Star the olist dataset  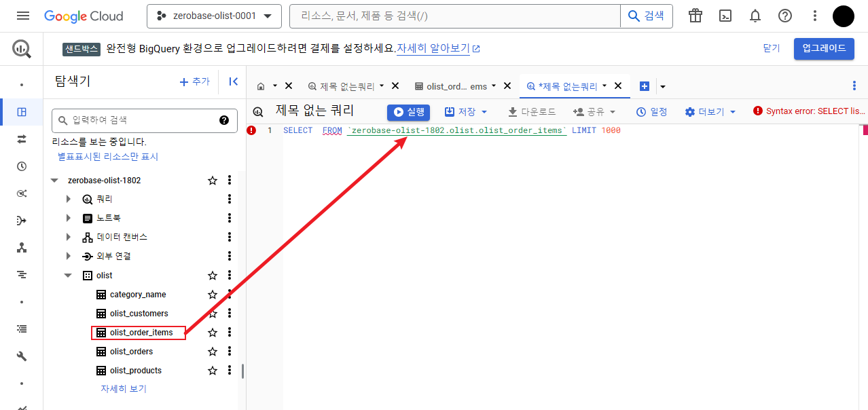[x=213, y=276]
